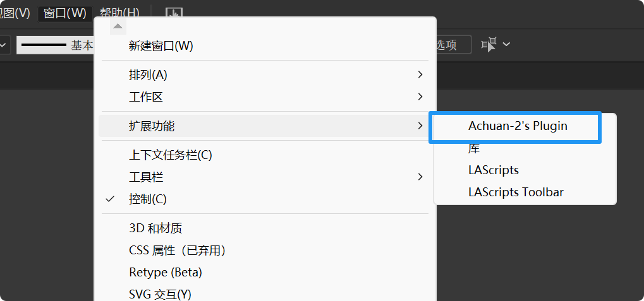Viewport: 644px width, 301px height.
Task: Expand the 工具栏 submenu arrow
Action: pos(420,177)
